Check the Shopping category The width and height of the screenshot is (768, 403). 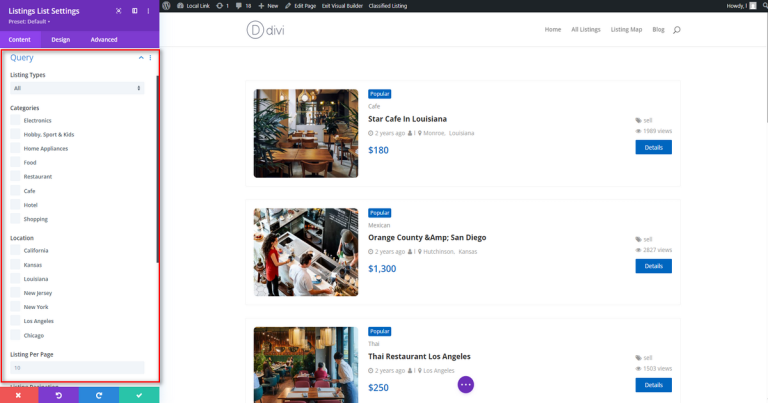pyautogui.click(x=15, y=219)
